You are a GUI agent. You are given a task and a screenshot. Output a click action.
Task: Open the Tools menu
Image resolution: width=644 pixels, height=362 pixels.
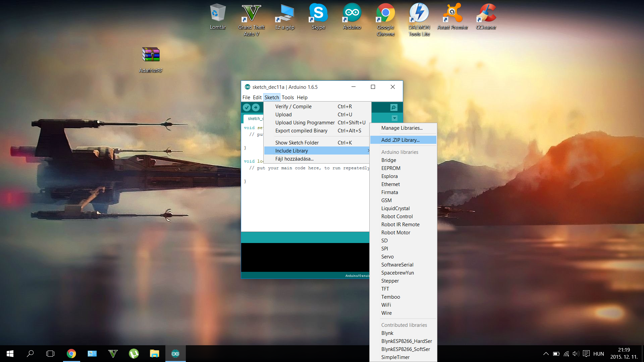pyautogui.click(x=287, y=98)
